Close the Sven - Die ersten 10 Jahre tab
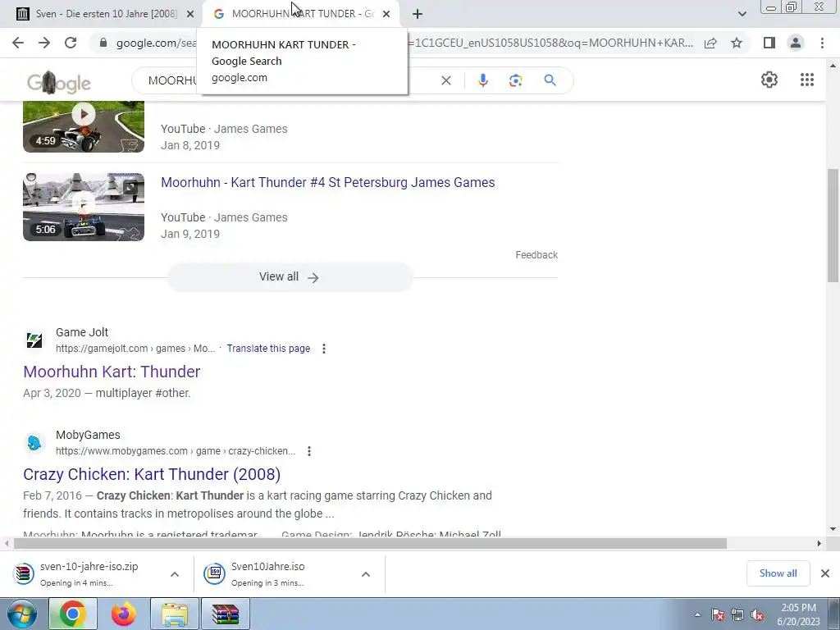The height and width of the screenshot is (630, 840). point(190,14)
